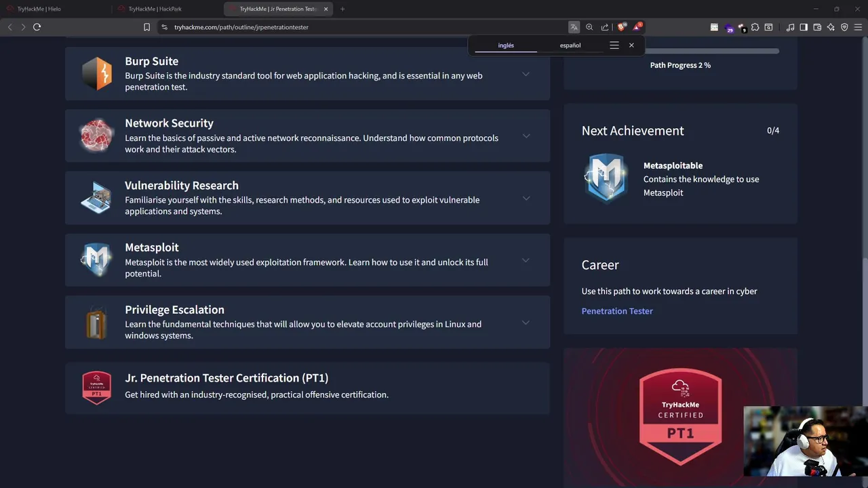Click the TryHackMe Certified PT1 banner image
The image size is (868, 488).
coord(680,418)
